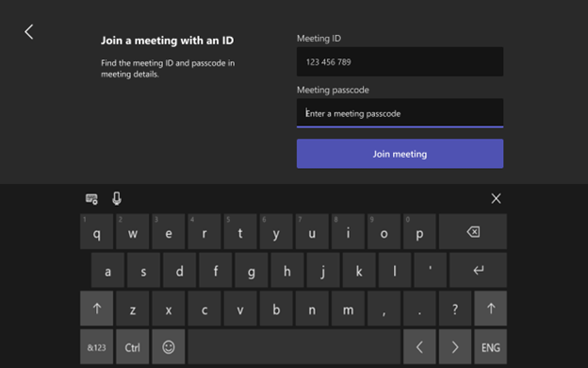Tap the Ctrl key
This screenshot has height=368, width=588.
[132, 347]
